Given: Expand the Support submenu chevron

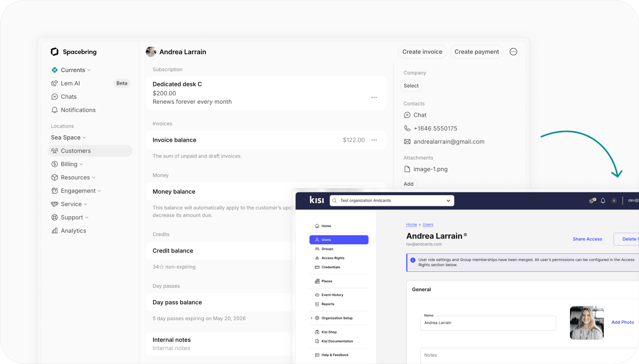Looking at the screenshot, I should pos(87,218).
